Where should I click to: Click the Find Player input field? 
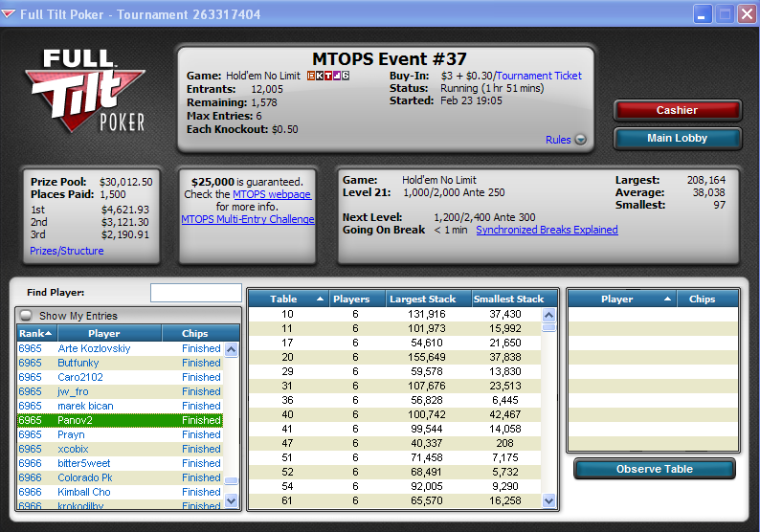196,293
